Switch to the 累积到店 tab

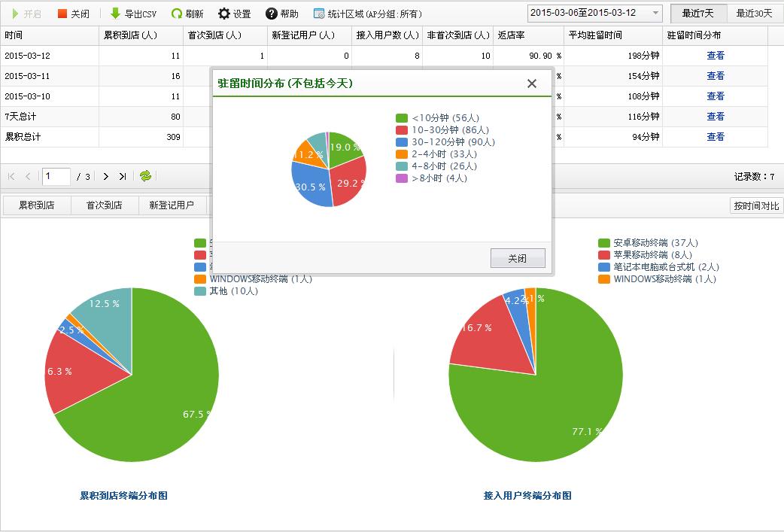(x=37, y=205)
